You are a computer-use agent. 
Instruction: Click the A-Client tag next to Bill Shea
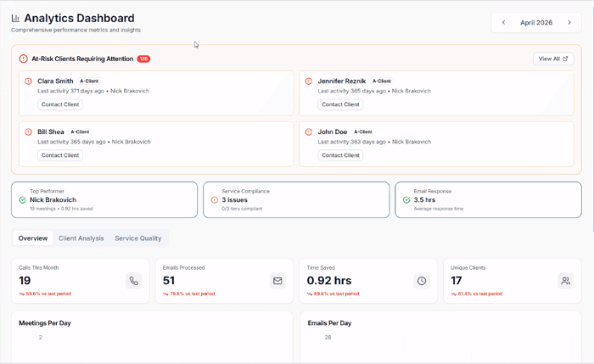[80, 132]
